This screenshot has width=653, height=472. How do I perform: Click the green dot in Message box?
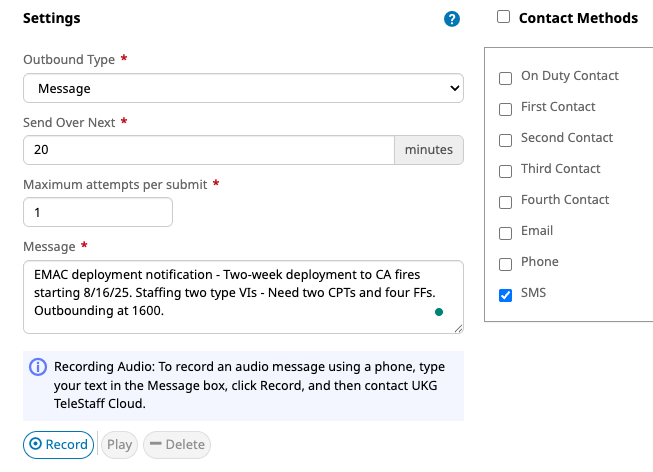point(439,312)
